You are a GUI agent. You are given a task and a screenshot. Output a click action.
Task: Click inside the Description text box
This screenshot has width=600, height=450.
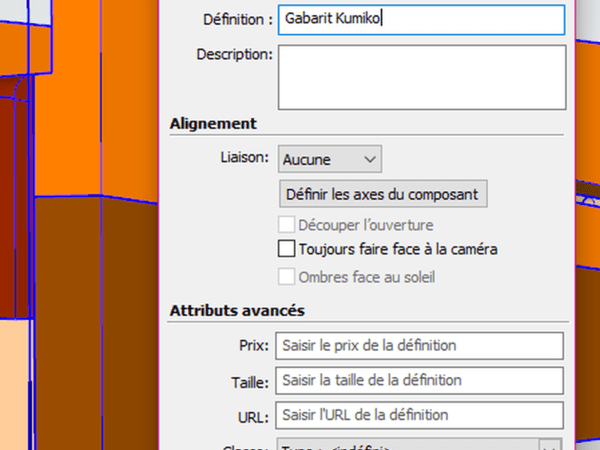(x=420, y=76)
